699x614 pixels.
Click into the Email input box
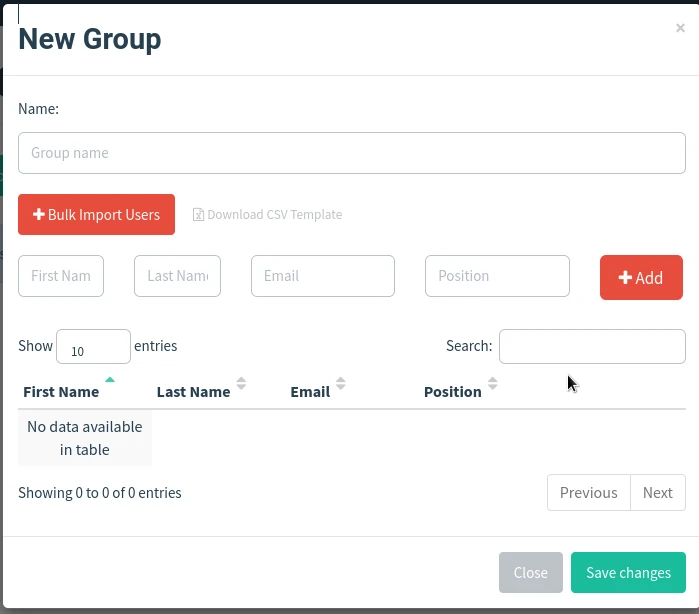[x=322, y=276]
